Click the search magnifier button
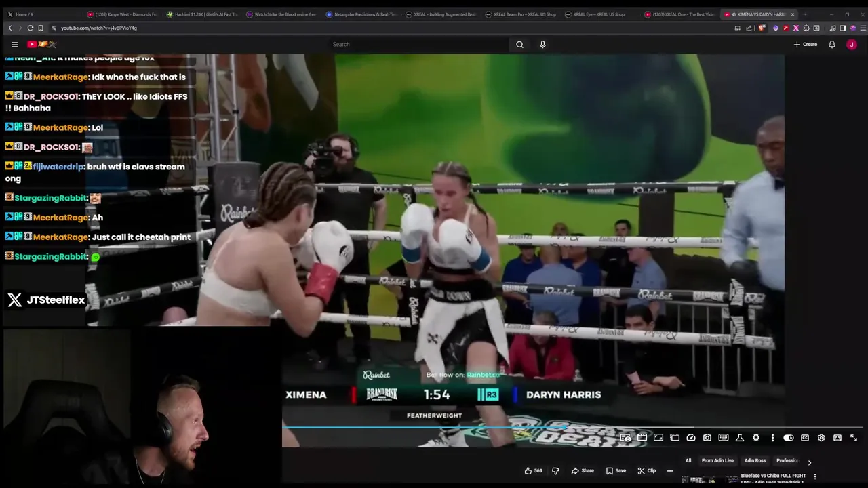The height and width of the screenshot is (488, 868). (x=519, y=44)
